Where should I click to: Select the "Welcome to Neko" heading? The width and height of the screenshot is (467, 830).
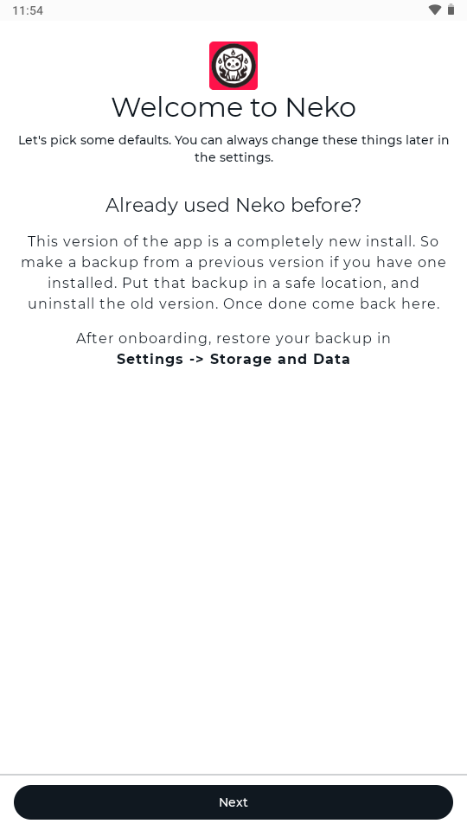point(234,107)
